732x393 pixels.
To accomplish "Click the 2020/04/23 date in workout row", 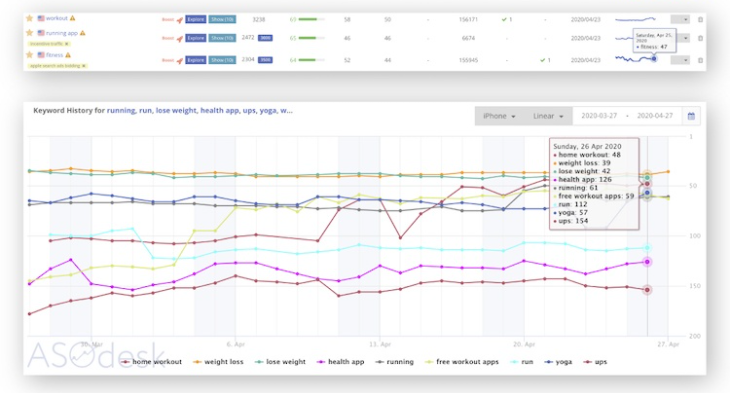I will (x=585, y=20).
